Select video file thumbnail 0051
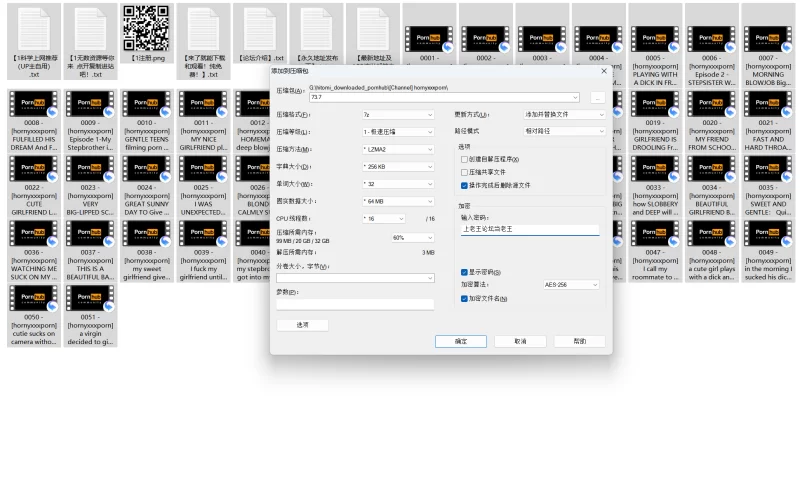The width and height of the screenshot is (800, 479). coord(91,298)
